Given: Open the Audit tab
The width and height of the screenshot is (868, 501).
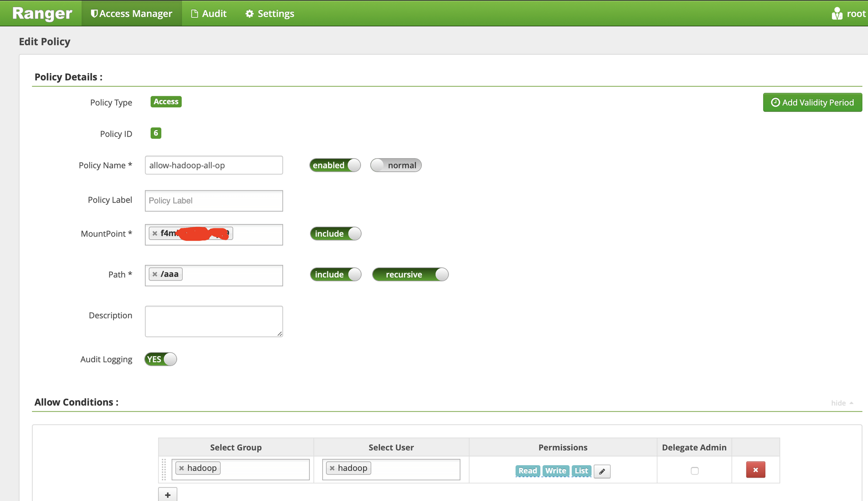Looking at the screenshot, I should tap(209, 14).
